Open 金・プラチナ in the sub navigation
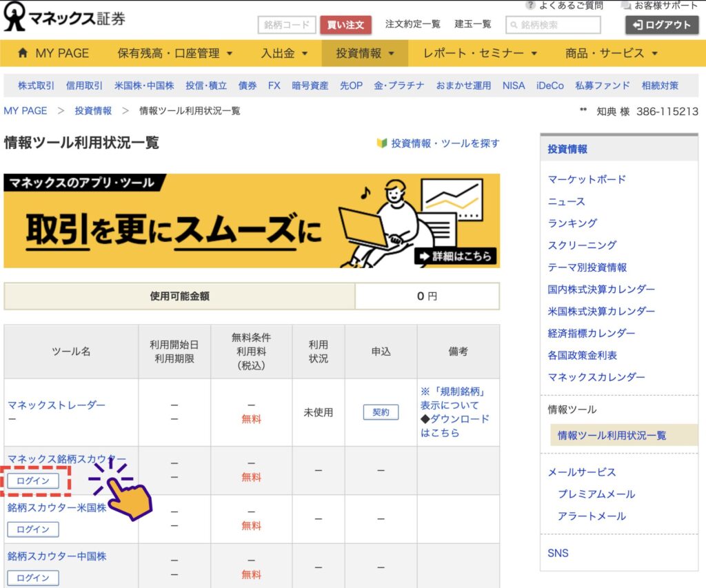 (399, 85)
